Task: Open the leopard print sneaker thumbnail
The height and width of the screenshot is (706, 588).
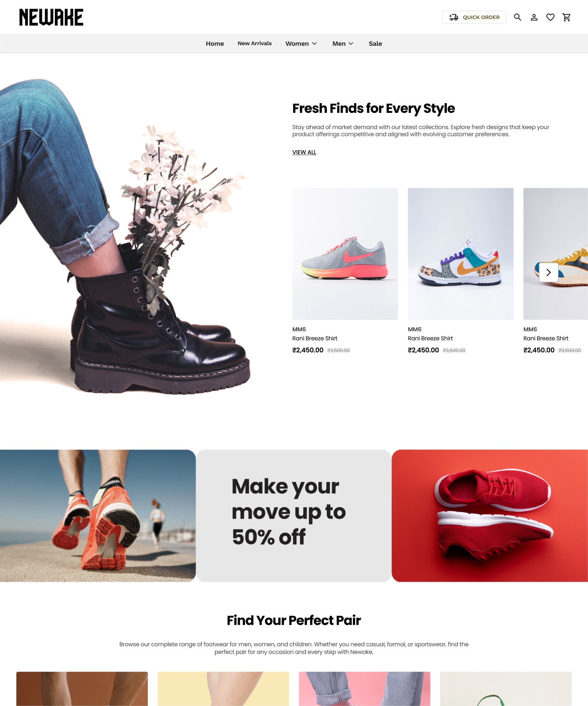Action: click(x=461, y=254)
